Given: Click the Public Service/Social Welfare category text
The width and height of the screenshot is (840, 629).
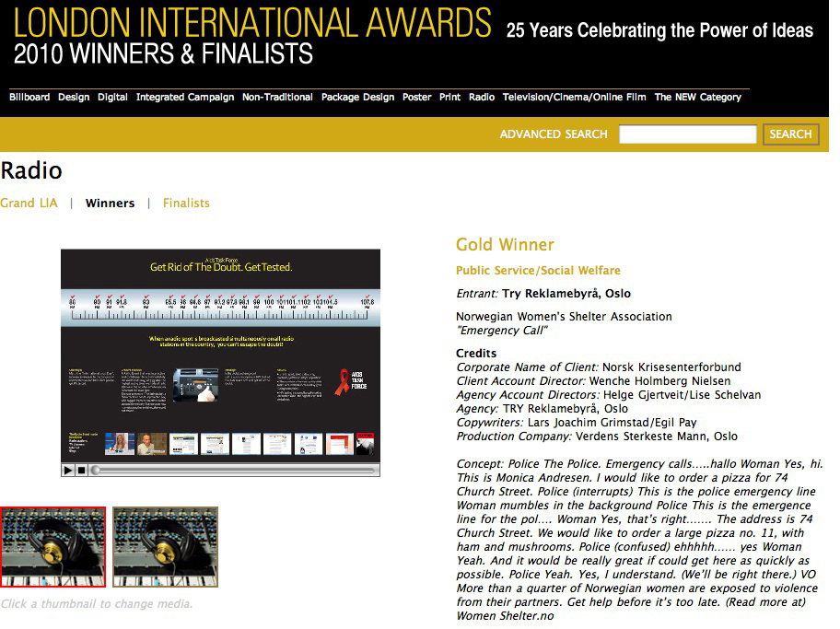Looking at the screenshot, I should click(x=538, y=271).
